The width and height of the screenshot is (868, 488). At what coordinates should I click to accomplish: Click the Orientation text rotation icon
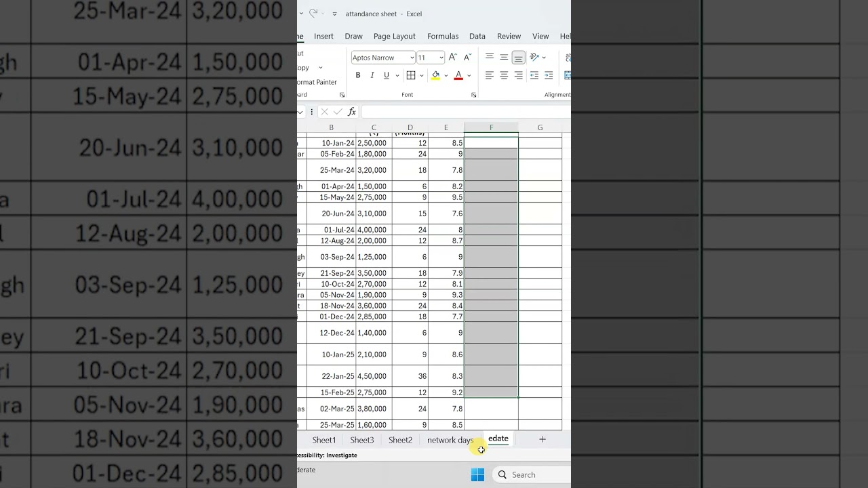click(534, 58)
